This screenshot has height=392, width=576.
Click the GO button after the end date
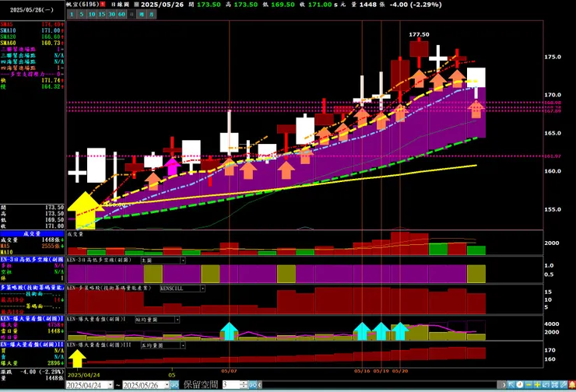[x=174, y=385]
